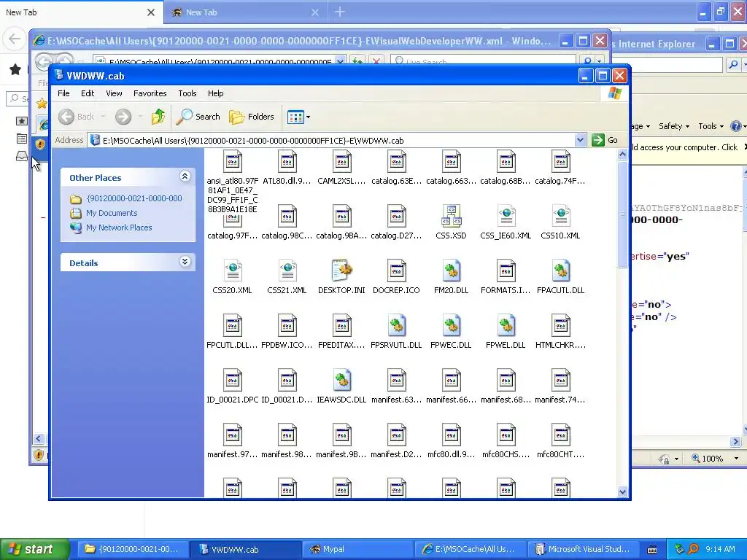The image size is (747, 560).
Task: Open the Tools menu in VWDWW.cab
Action: pyautogui.click(x=187, y=93)
